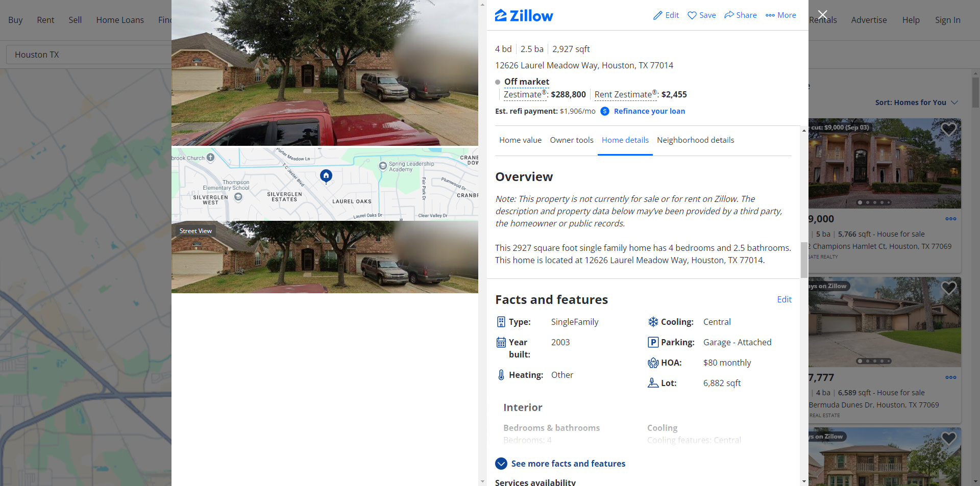Favorite the Champions Hamlet Ct listing
980x486 pixels.
tap(949, 129)
